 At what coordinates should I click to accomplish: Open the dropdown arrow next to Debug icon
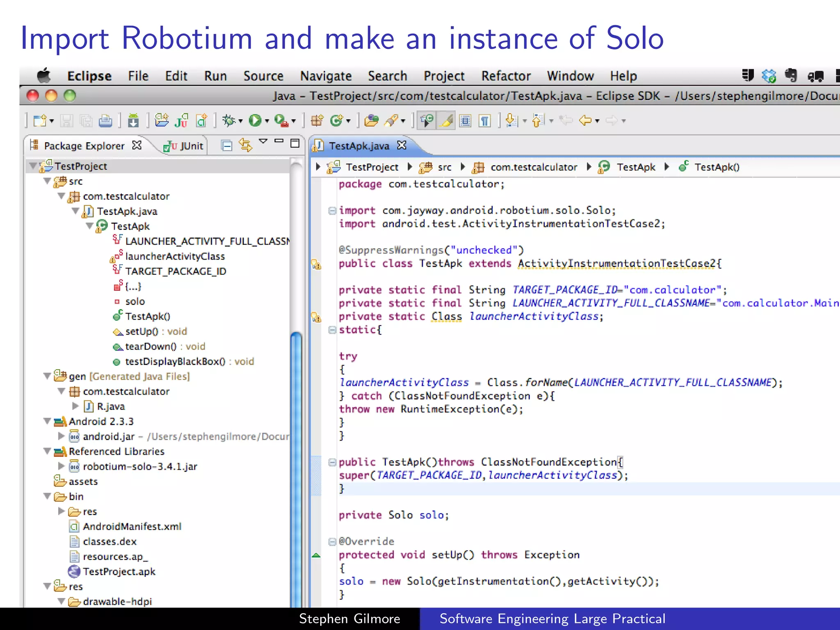pyautogui.click(x=241, y=121)
